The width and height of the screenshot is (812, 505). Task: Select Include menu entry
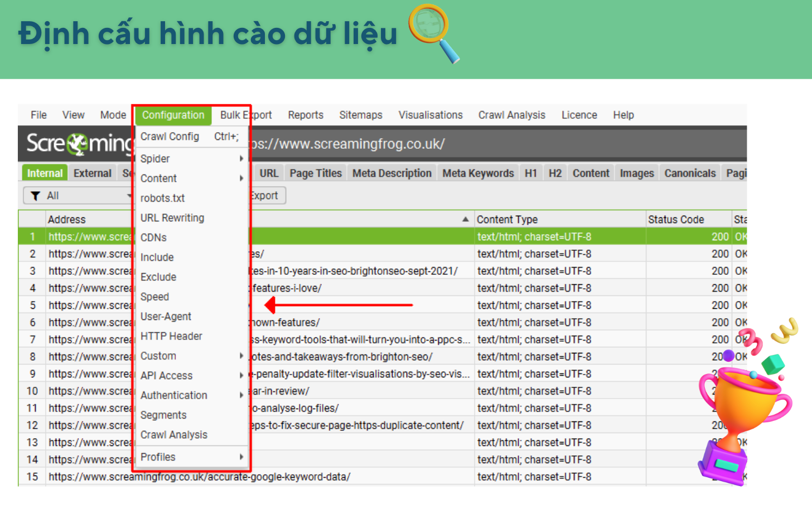click(x=191, y=258)
